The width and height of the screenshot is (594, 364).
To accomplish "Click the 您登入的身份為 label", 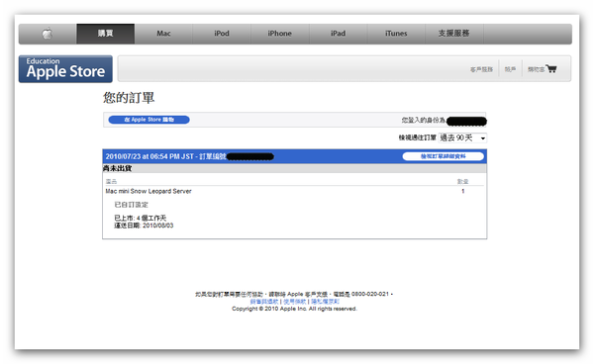I will (x=424, y=120).
